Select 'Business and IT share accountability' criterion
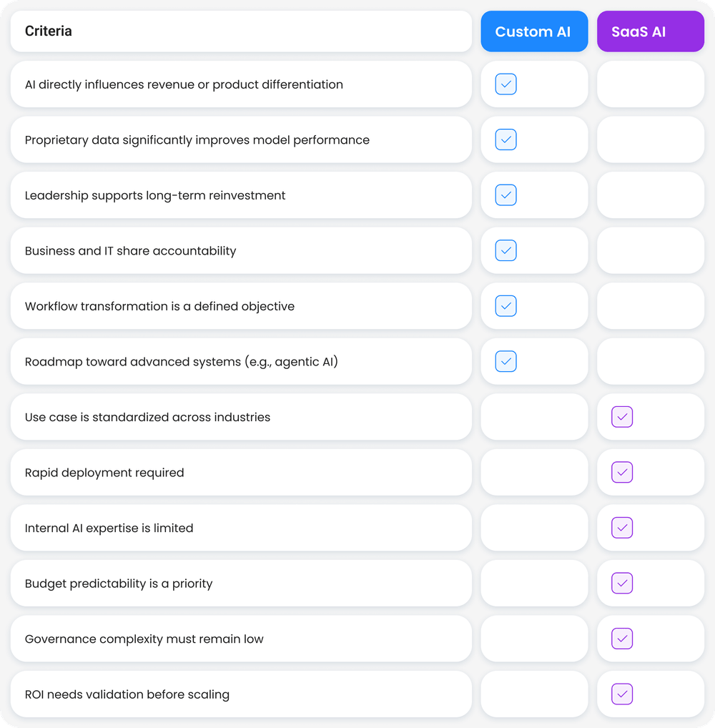Image resolution: width=715 pixels, height=728 pixels. [241, 251]
